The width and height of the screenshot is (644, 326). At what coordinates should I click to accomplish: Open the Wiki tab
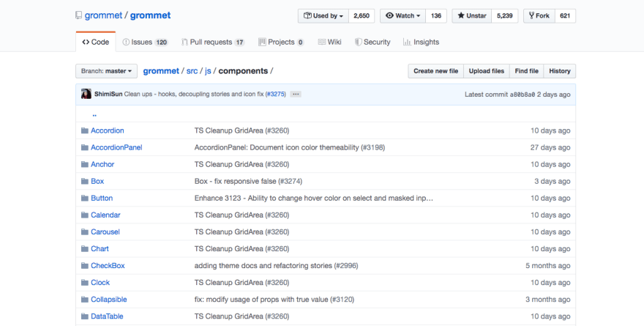pos(330,42)
